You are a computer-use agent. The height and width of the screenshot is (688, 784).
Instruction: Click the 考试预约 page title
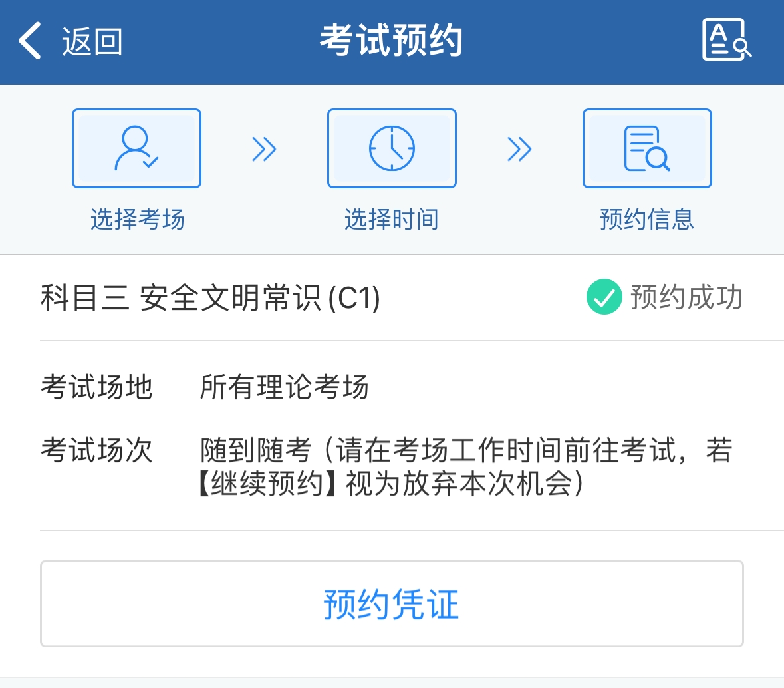tap(392, 40)
